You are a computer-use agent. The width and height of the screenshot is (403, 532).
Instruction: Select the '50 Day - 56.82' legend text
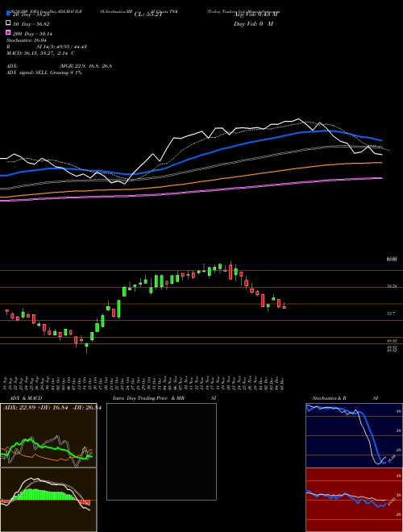click(31, 24)
